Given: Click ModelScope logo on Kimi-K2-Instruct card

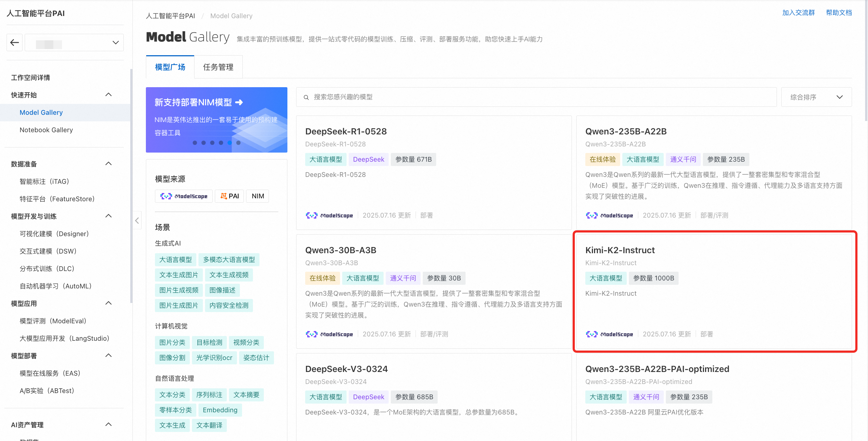Looking at the screenshot, I should [609, 334].
